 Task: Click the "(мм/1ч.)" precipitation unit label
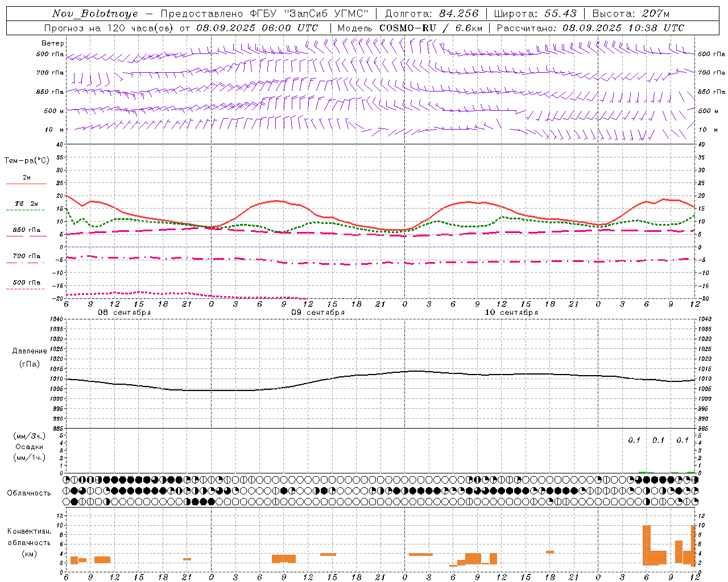[x=30, y=458]
